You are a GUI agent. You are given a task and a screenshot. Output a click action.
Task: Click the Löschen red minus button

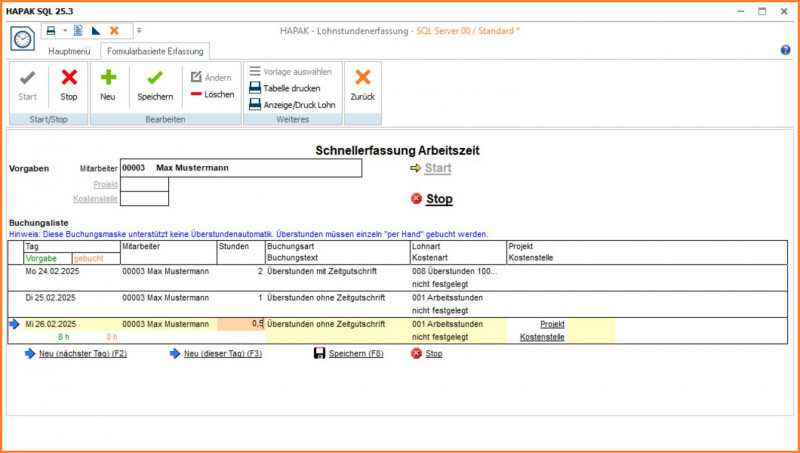(212, 94)
